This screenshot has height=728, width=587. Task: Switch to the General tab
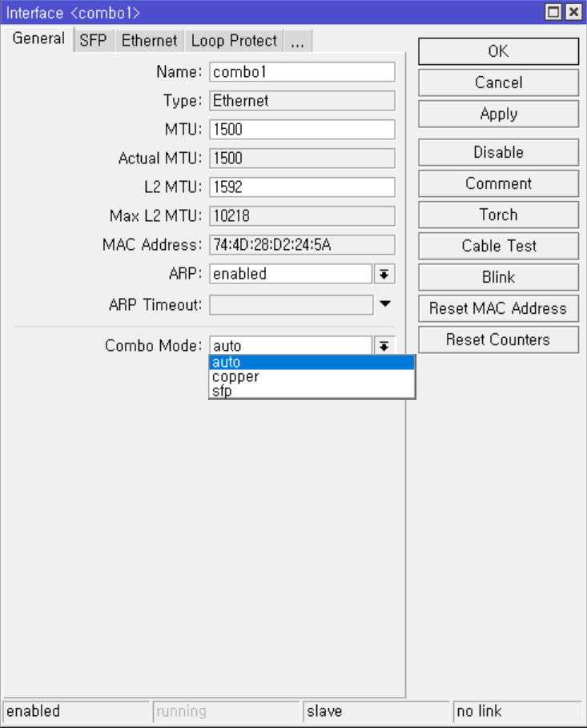38,39
